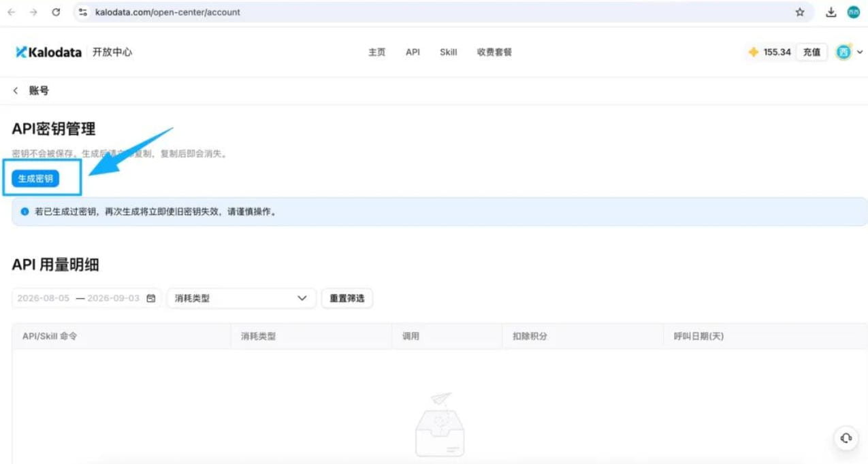Open browser profile avatar in toolbar
Image resolution: width=868 pixels, height=464 pixels.
click(853, 12)
